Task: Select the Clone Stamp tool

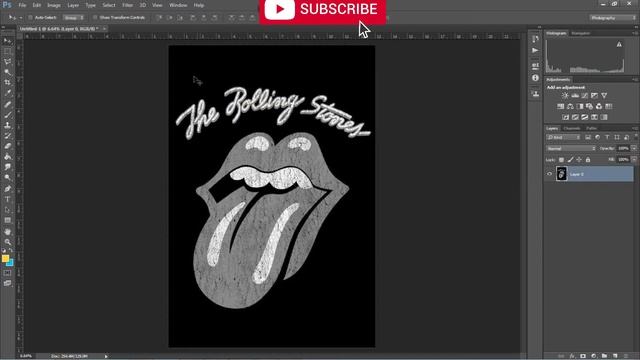Action: 7,125
